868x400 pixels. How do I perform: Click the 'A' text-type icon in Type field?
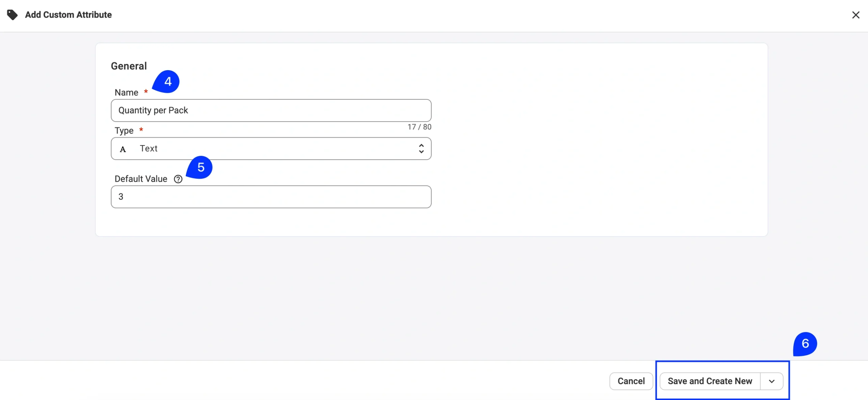click(x=123, y=149)
